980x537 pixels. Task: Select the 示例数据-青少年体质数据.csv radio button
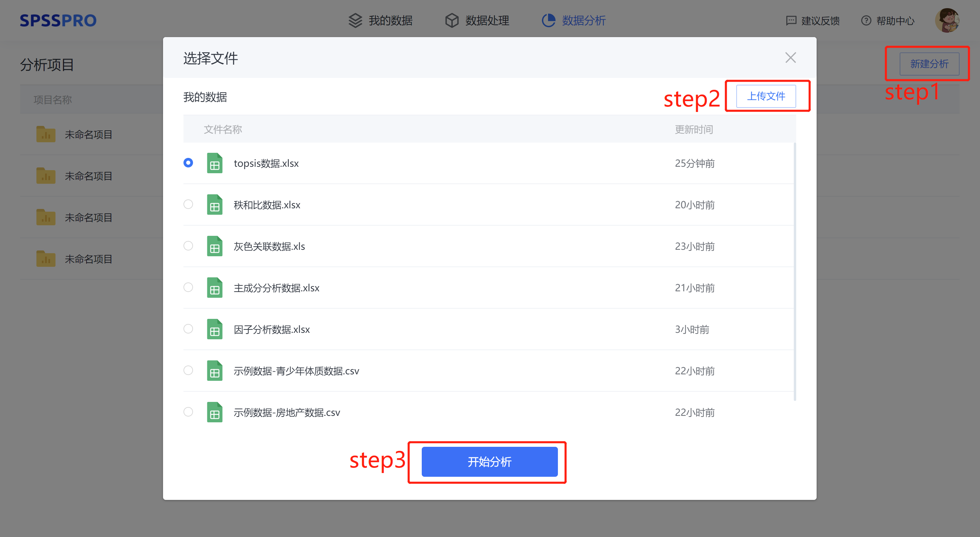point(188,370)
